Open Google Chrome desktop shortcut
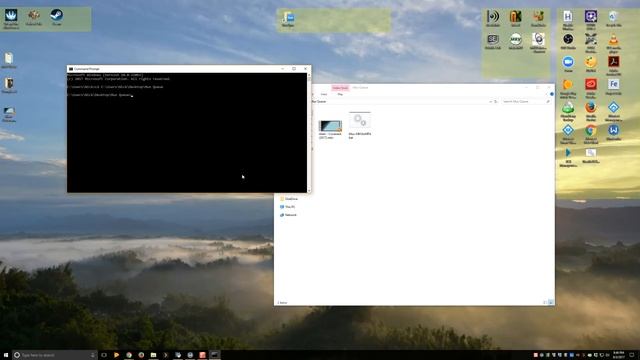The width and height of the screenshot is (640, 360). click(591, 133)
